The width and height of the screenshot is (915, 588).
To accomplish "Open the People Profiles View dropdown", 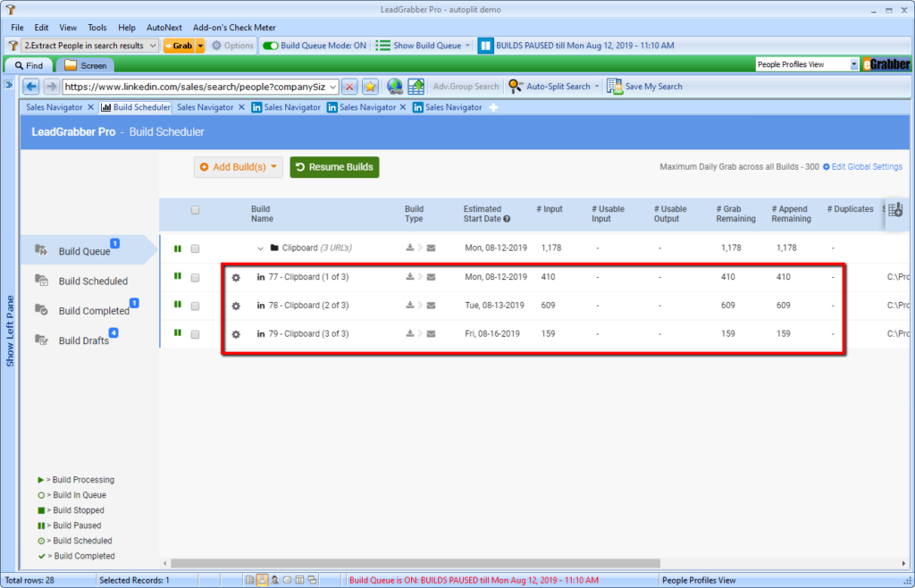I will 854,64.
